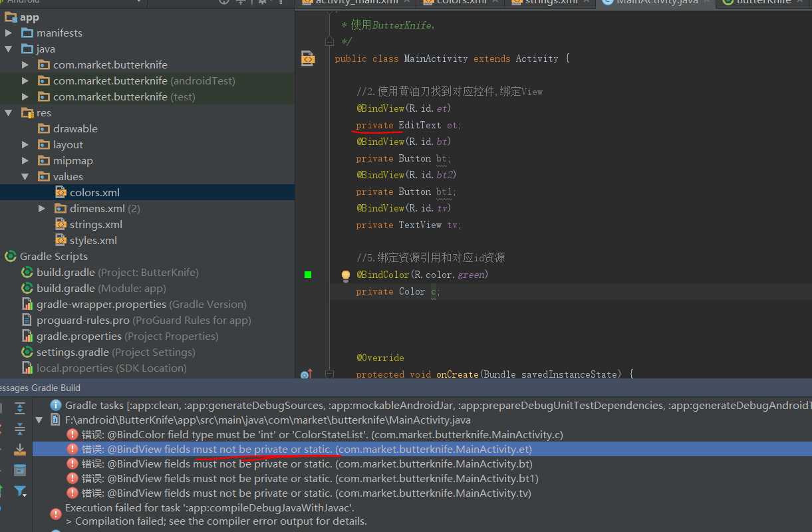This screenshot has width=812, height=532.
Task: Expand the dimens.xml (2) arrow
Action: (x=41, y=208)
